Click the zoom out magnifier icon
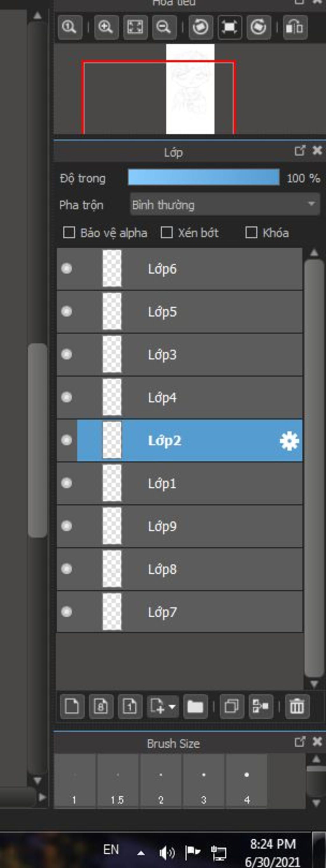This screenshot has height=868, width=326. point(164,27)
